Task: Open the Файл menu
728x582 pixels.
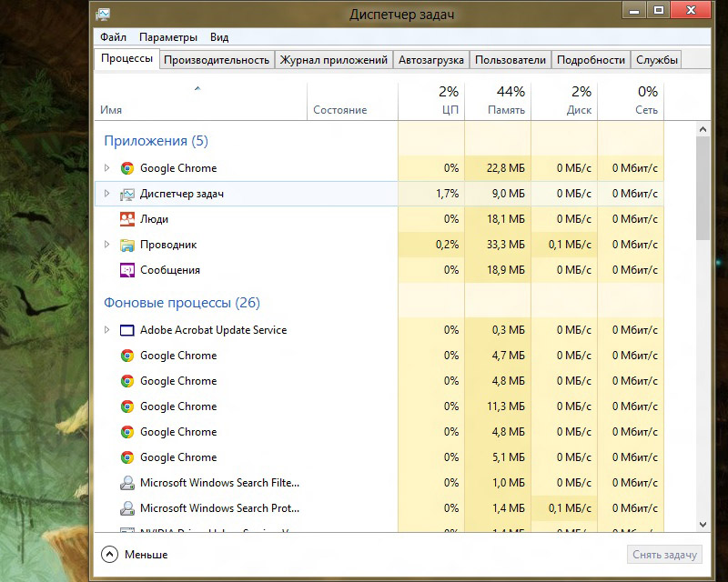Action: (x=113, y=37)
